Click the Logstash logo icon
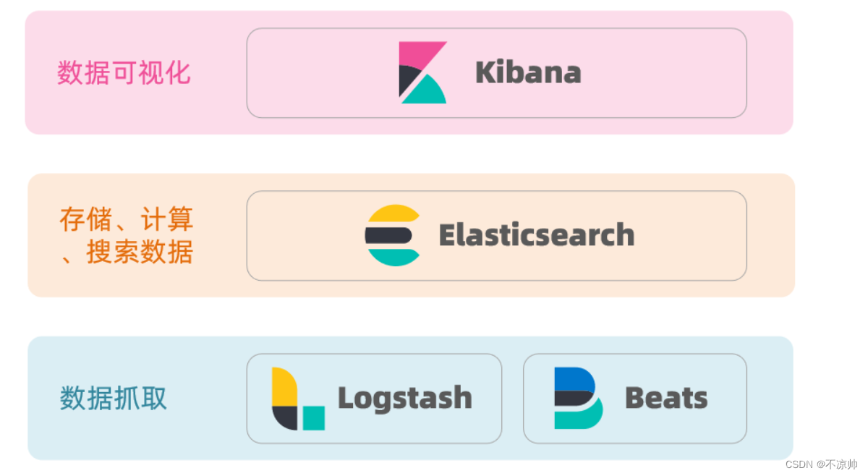This screenshot has width=868, height=476. pyautogui.click(x=298, y=399)
